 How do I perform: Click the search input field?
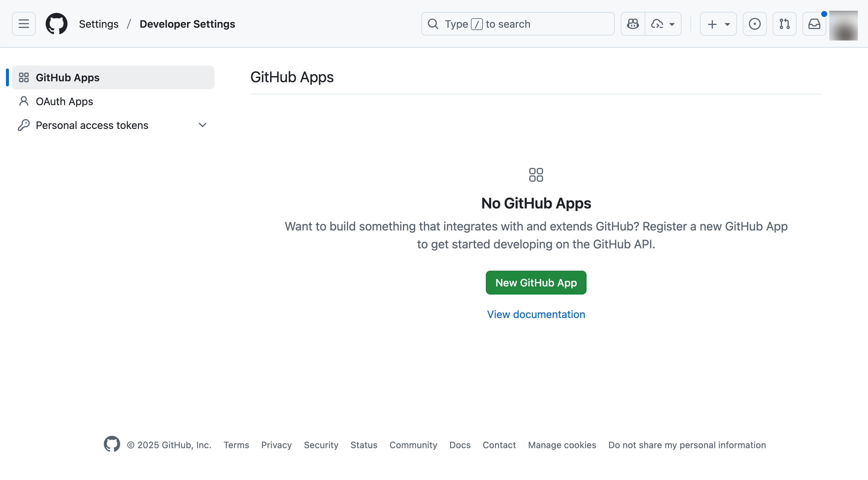tap(518, 24)
